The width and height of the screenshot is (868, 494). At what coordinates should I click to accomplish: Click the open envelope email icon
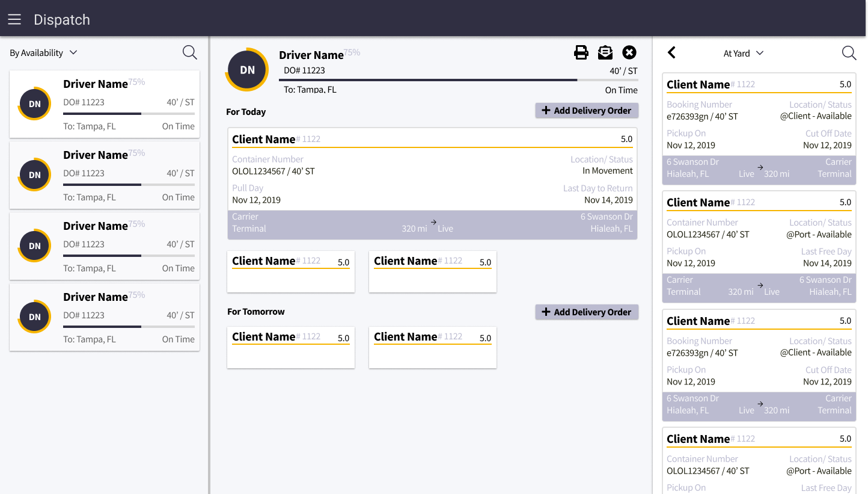tap(605, 52)
